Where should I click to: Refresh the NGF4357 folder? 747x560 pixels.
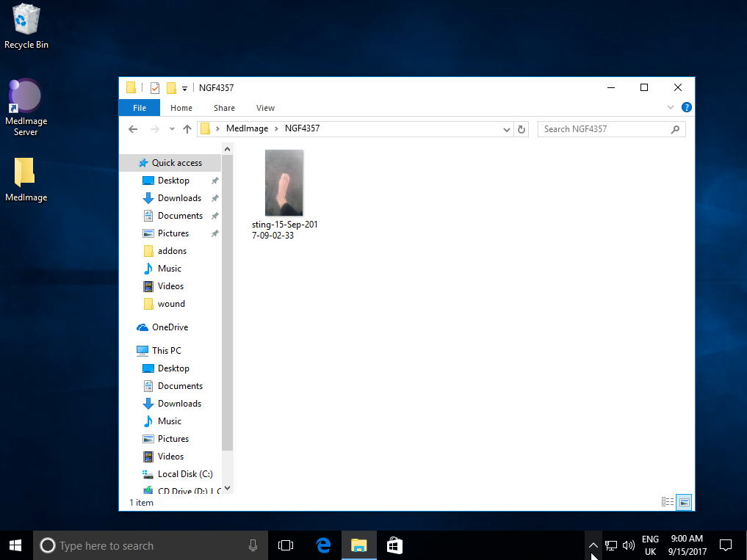pos(522,129)
